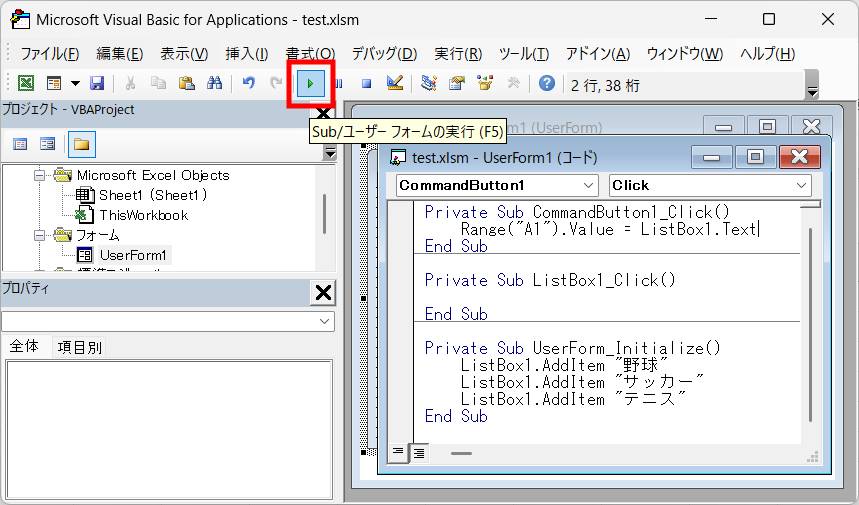Open the 挿入(I) menu
Screen dimensions: 859x505
[247, 54]
